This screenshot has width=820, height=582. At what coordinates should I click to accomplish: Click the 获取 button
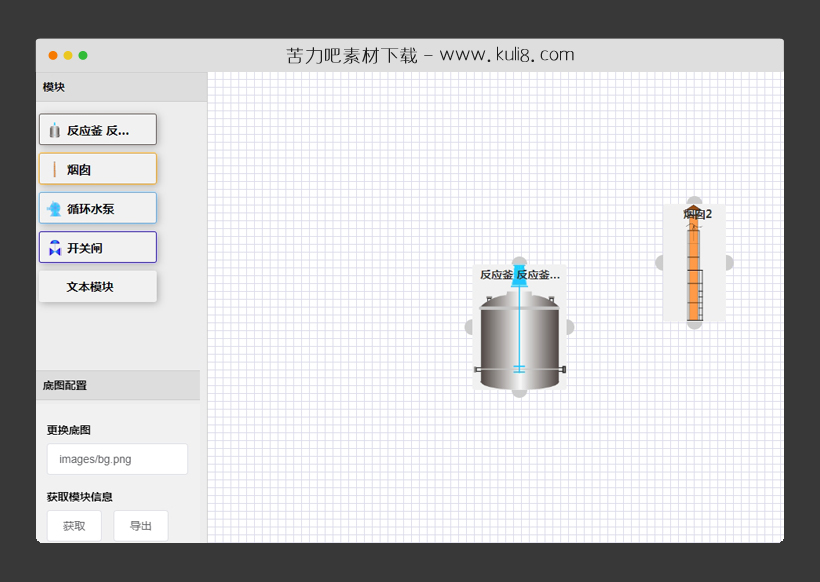(74, 526)
